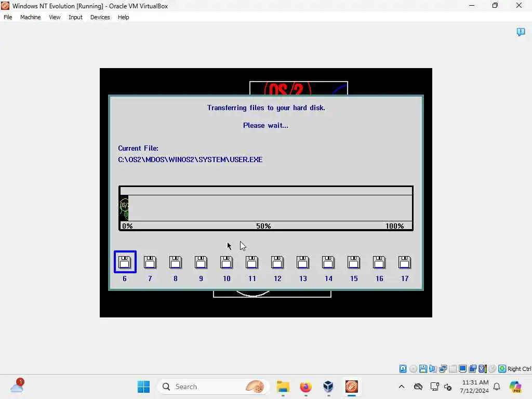Click diskette icon number 13

point(303,262)
